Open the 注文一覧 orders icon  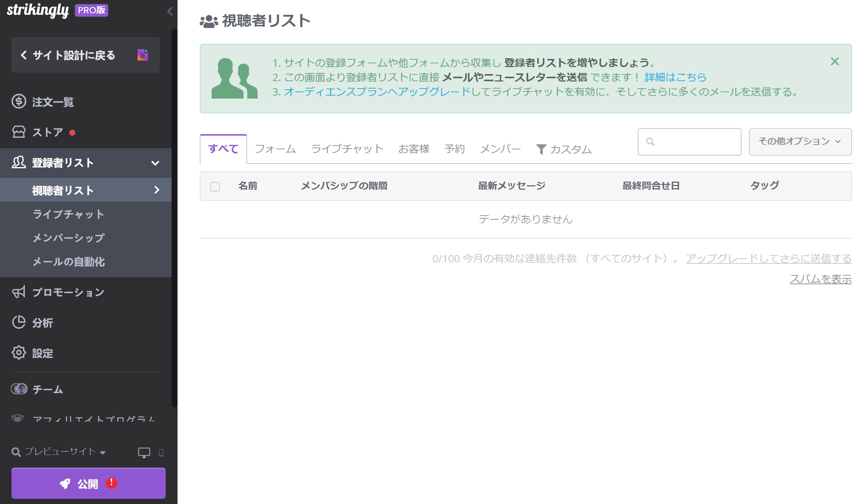pyautogui.click(x=19, y=101)
